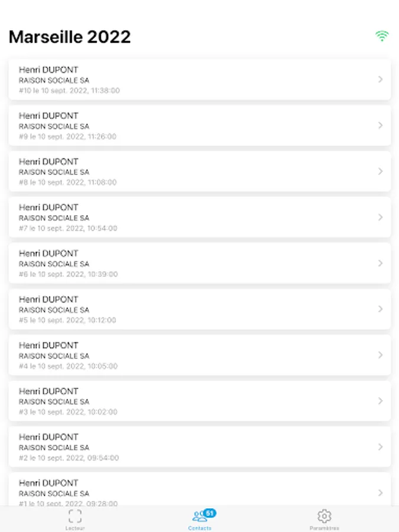The width and height of the screenshot is (399, 532).
Task: Open contact entry #1 scanned at 09:28:00
Action: [200, 489]
